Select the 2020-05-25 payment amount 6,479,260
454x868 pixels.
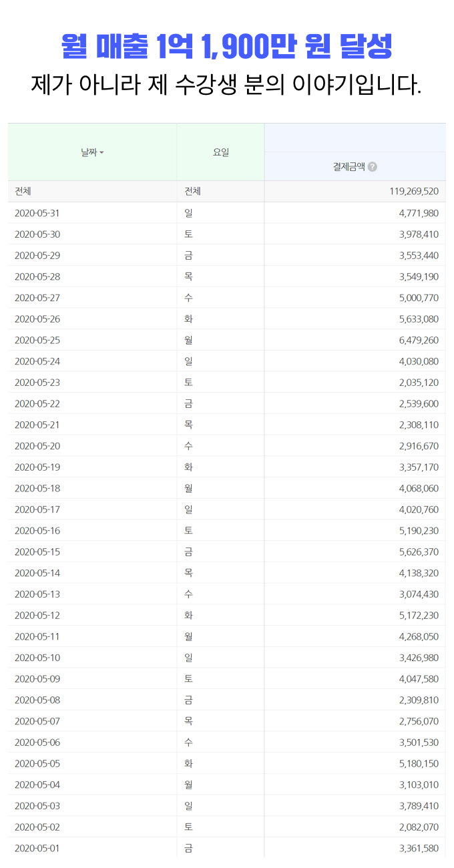pos(419,340)
